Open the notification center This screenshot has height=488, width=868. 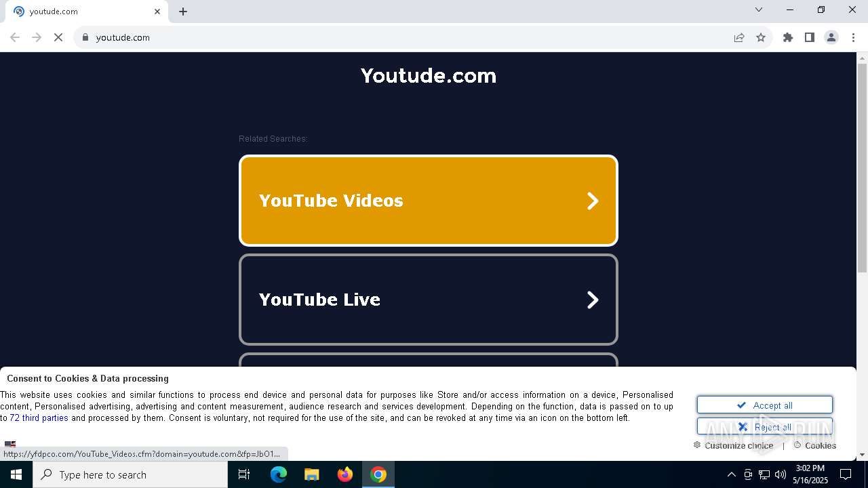click(x=846, y=474)
